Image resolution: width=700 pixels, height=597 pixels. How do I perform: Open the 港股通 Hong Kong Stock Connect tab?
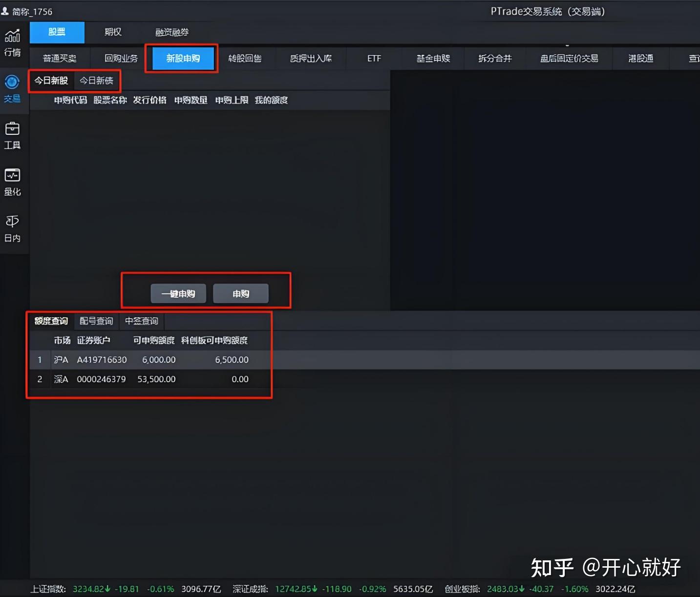tap(640, 58)
